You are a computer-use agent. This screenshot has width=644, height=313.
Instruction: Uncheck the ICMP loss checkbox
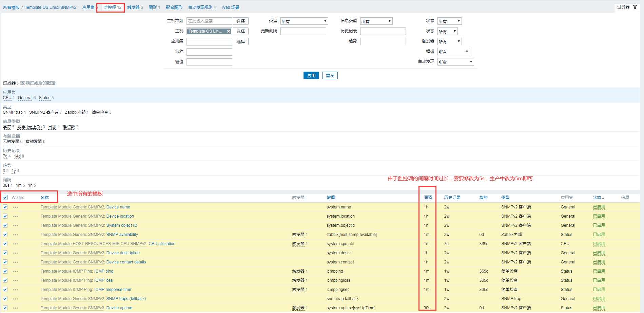(5, 280)
